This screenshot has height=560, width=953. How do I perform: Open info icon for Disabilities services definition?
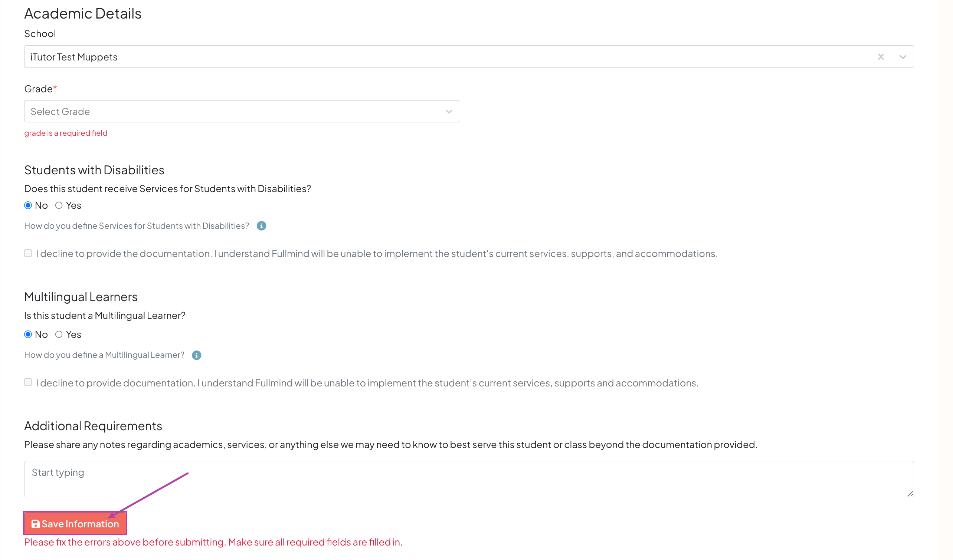click(x=261, y=226)
